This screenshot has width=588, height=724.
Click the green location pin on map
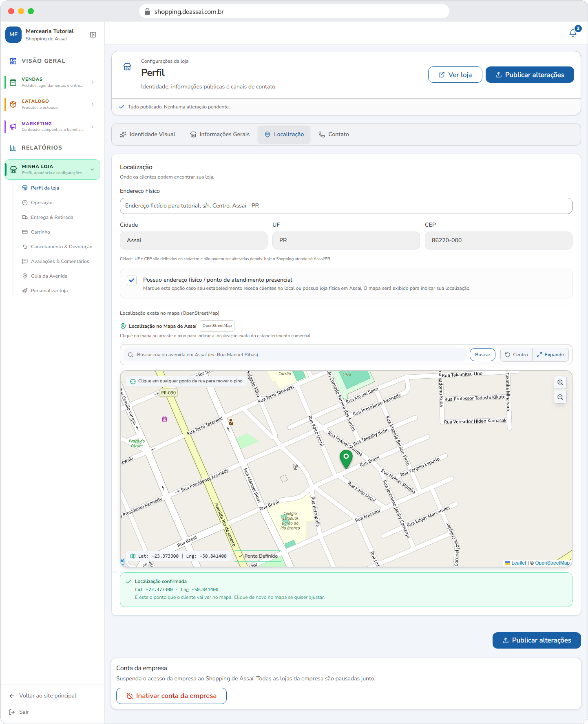coord(346,459)
